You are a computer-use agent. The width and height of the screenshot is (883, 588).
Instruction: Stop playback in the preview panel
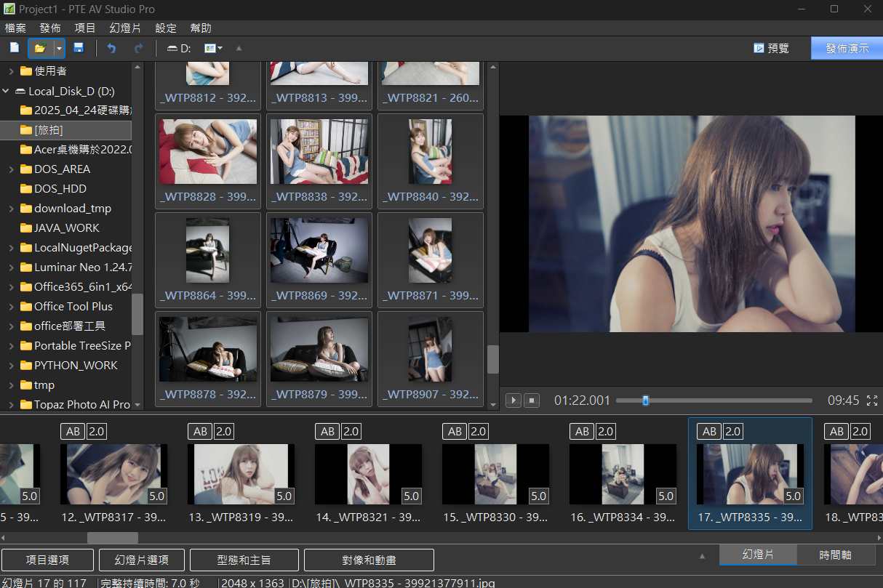[532, 400]
